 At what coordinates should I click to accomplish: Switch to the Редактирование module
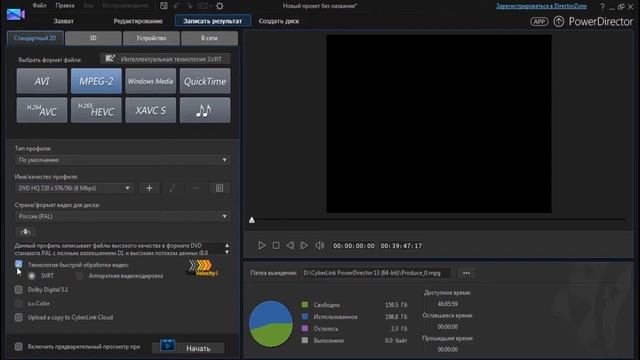click(x=138, y=21)
